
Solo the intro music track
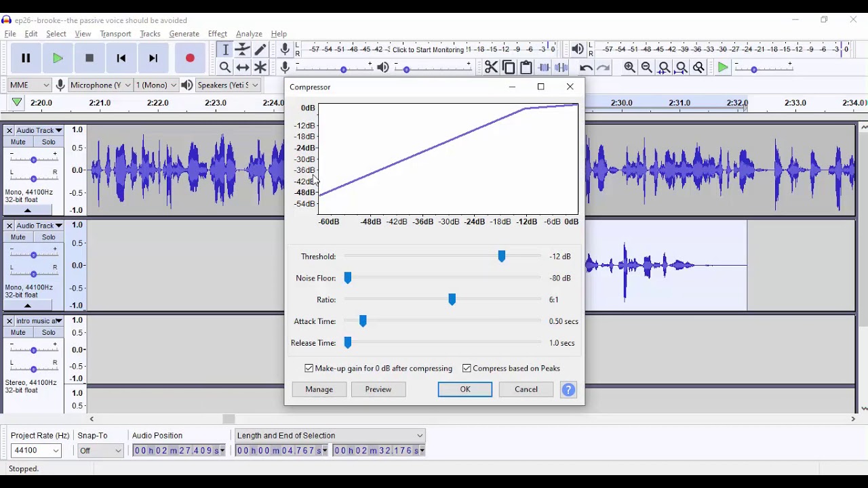tap(48, 333)
